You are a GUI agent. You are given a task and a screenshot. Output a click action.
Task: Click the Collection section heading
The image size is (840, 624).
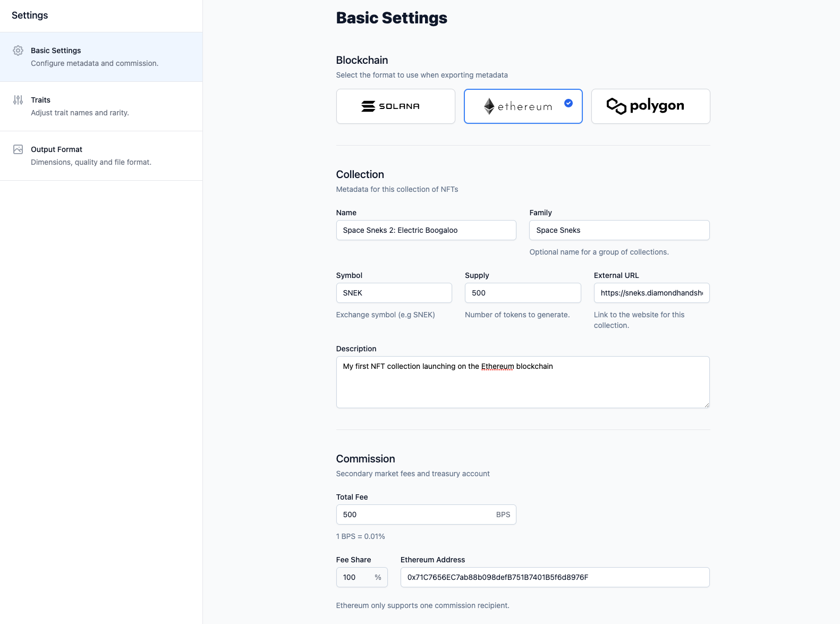pyautogui.click(x=360, y=174)
